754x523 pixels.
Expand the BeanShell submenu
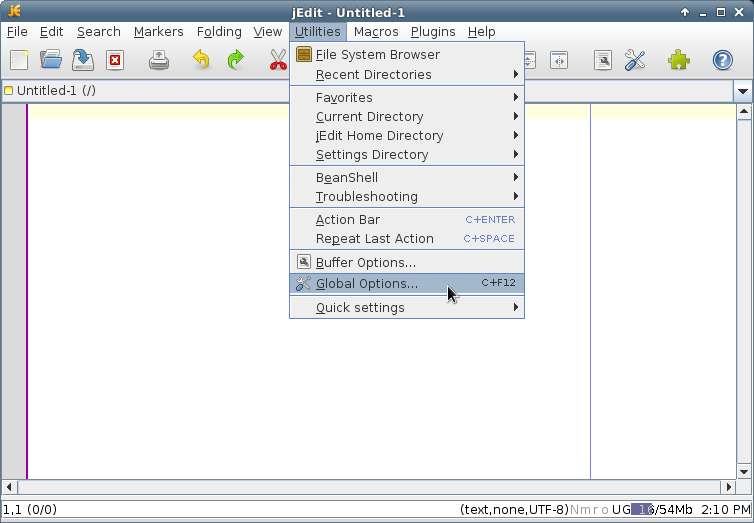click(406, 178)
